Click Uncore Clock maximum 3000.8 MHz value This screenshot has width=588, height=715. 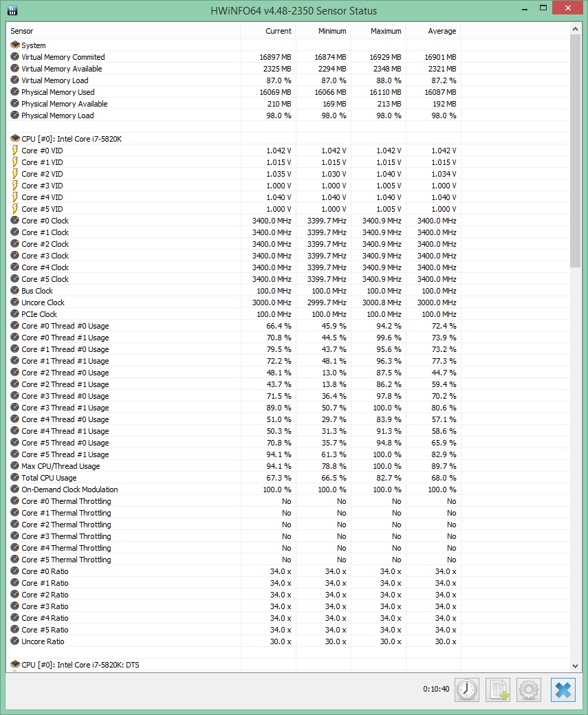[382, 302]
